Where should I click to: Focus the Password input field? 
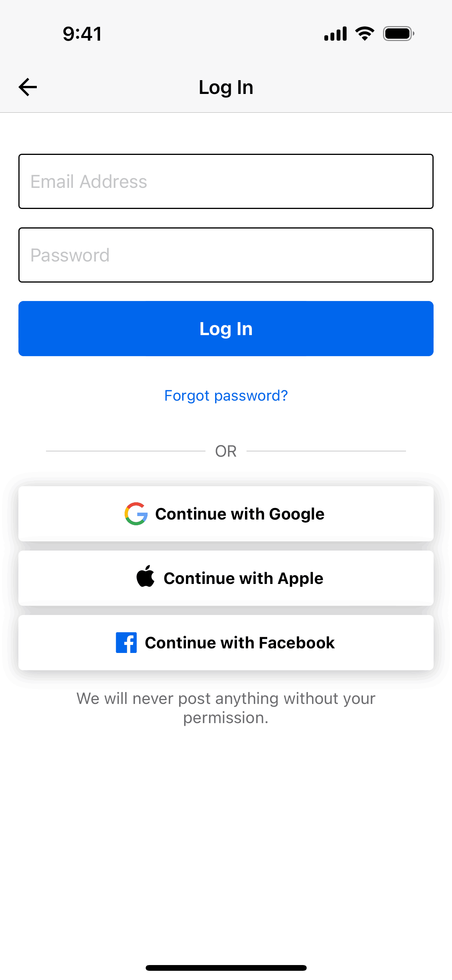[226, 255]
